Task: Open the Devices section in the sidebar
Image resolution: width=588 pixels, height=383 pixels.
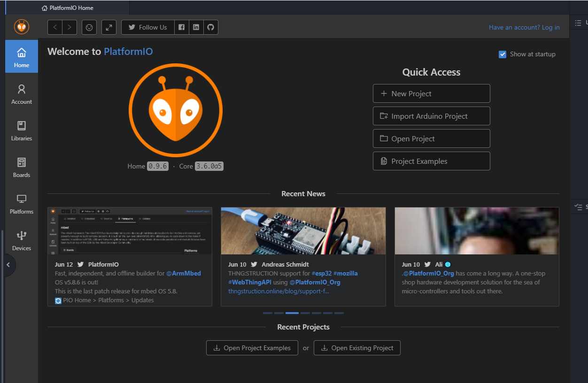Action: 22,241
